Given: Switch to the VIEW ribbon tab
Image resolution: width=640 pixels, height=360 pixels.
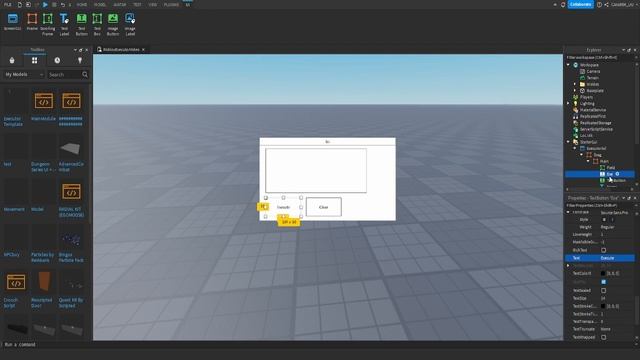Looking at the screenshot, I should (x=153, y=4).
